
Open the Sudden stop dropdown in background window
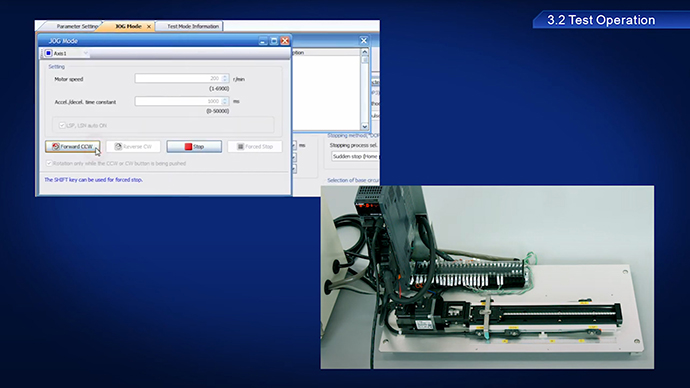pos(355,156)
